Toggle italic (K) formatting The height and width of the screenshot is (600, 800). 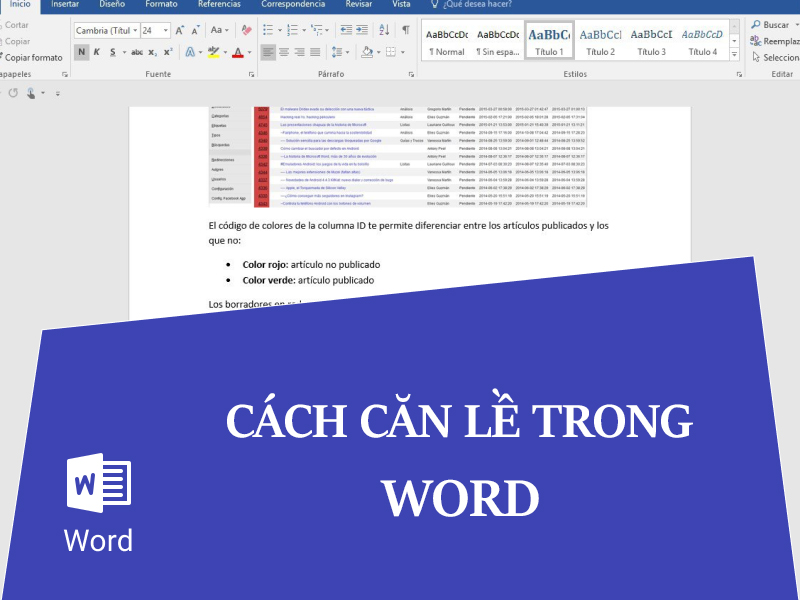pyautogui.click(x=96, y=52)
